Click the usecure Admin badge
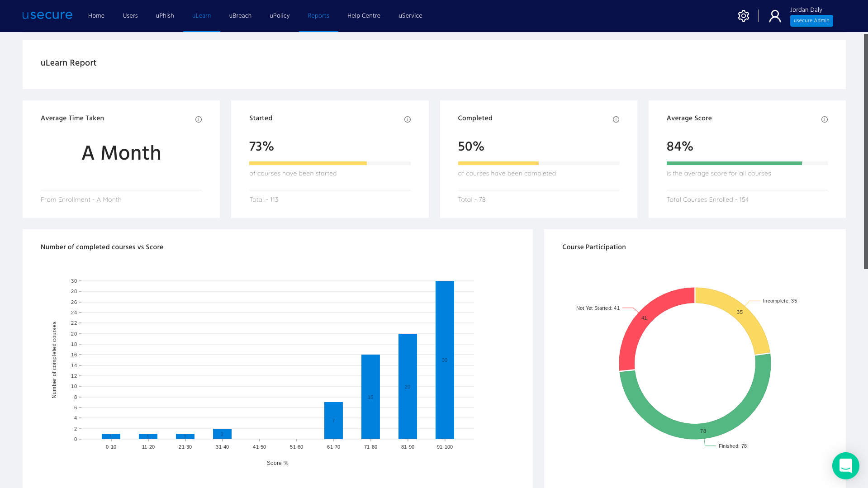 pos(811,20)
